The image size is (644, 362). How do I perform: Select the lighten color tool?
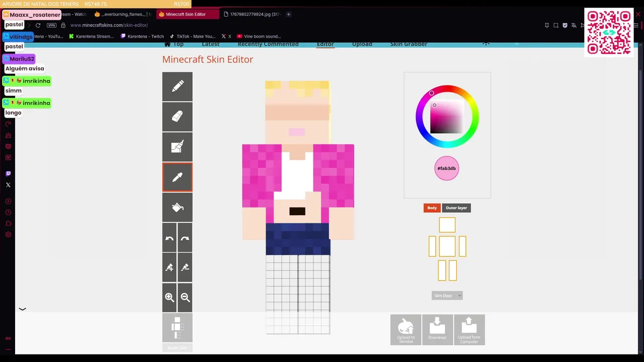(x=170, y=267)
